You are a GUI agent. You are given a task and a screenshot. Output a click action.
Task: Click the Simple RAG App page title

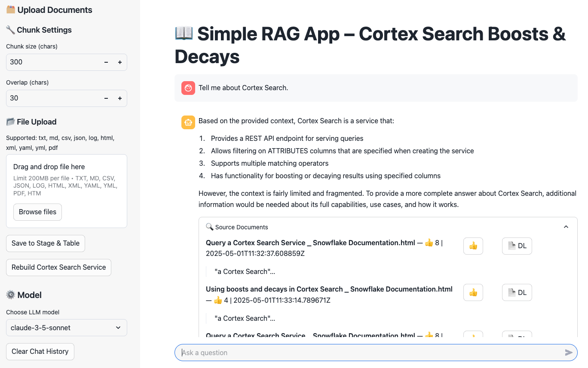(370, 45)
